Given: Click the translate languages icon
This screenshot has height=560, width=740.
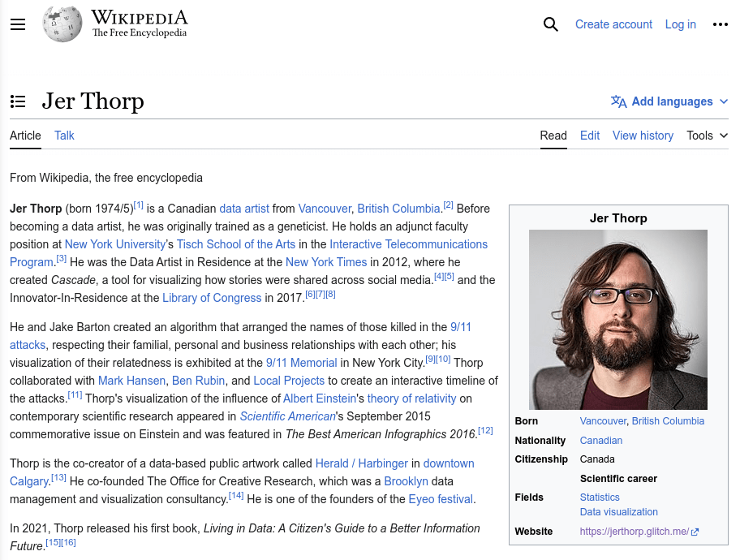Looking at the screenshot, I should pos(618,101).
